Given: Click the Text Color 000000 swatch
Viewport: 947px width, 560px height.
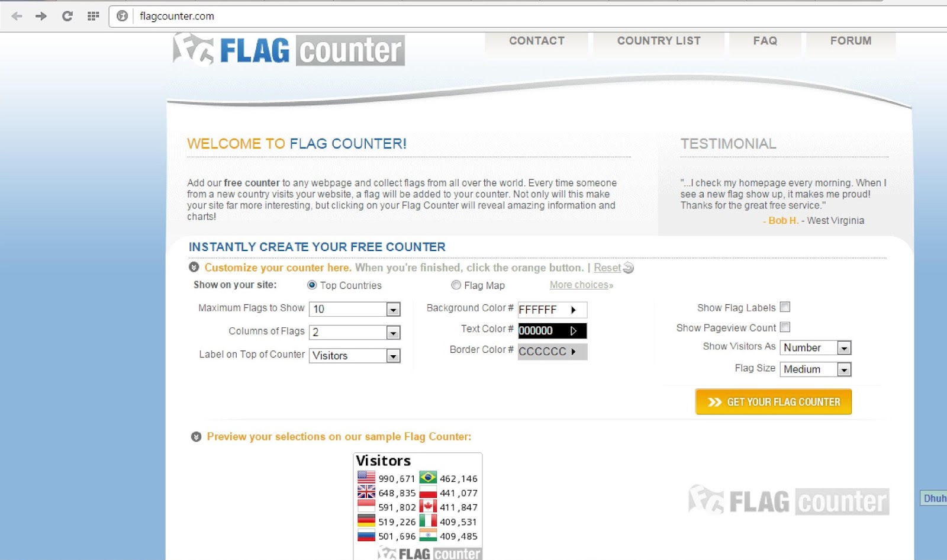Looking at the screenshot, I should click(x=552, y=330).
